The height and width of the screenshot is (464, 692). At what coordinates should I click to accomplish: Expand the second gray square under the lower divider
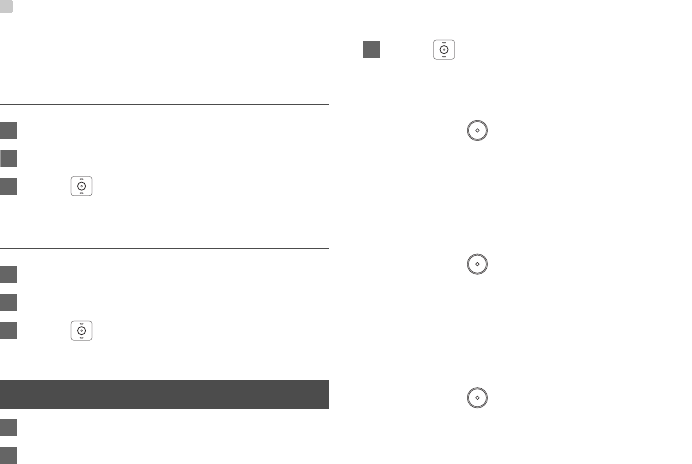[8, 302]
